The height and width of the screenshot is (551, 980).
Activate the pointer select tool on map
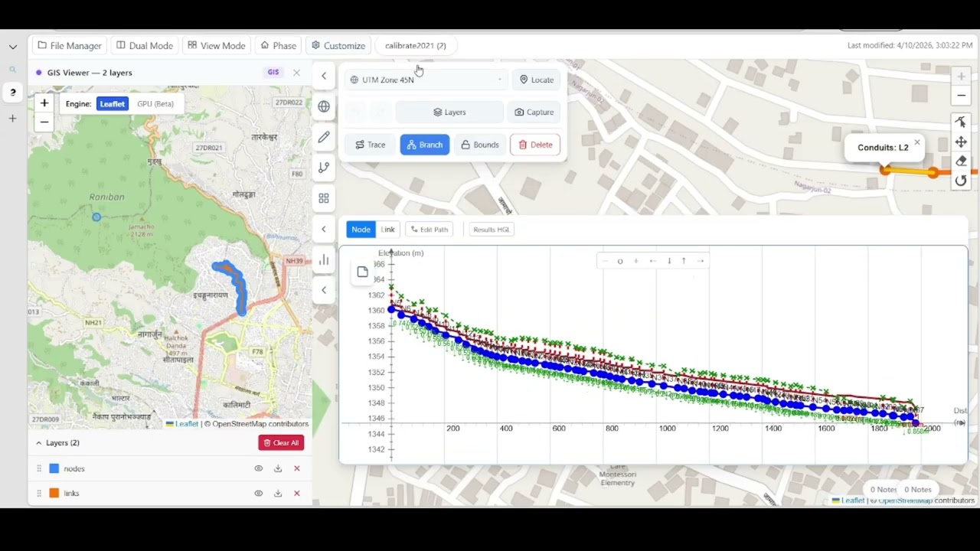[961, 122]
